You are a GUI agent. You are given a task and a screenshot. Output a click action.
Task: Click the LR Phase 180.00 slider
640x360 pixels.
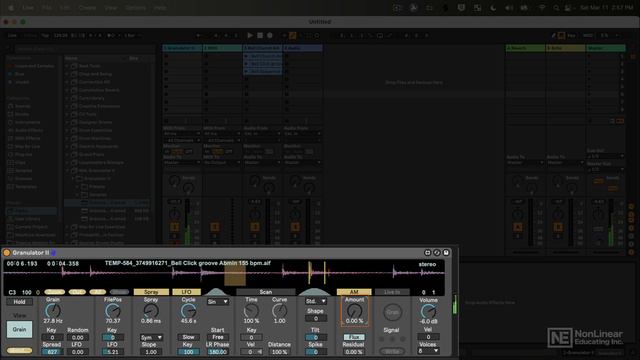(x=218, y=352)
